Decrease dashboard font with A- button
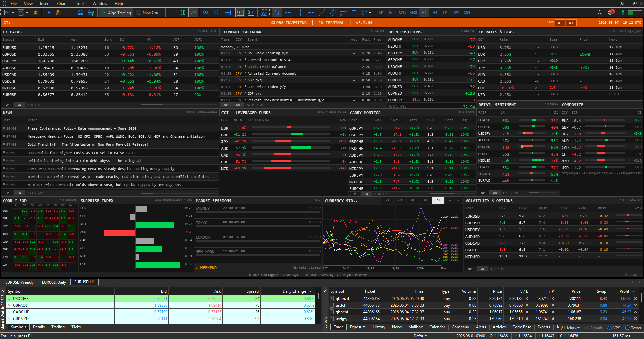The height and width of the screenshot is (339, 644). point(560,23)
